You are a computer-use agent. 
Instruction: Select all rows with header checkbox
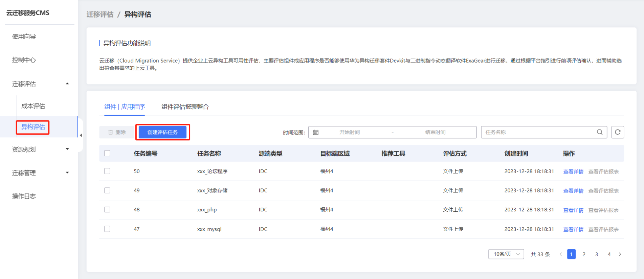(x=107, y=153)
